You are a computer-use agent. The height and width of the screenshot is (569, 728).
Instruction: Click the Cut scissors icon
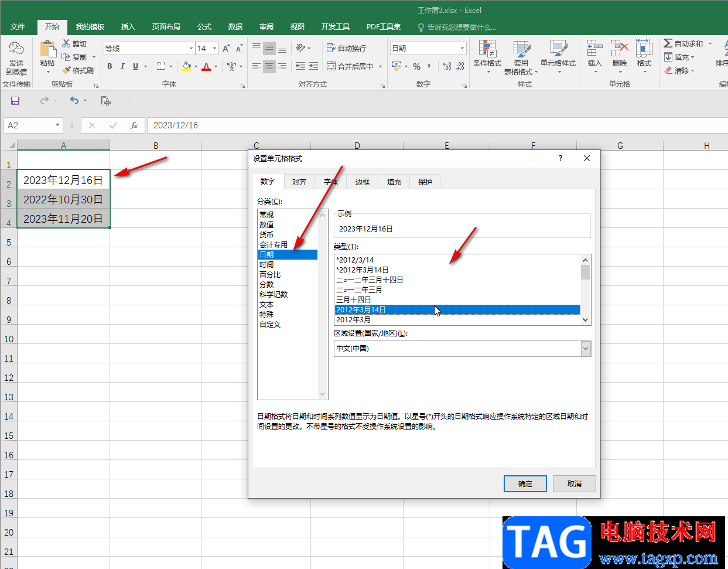tap(66, 43)
